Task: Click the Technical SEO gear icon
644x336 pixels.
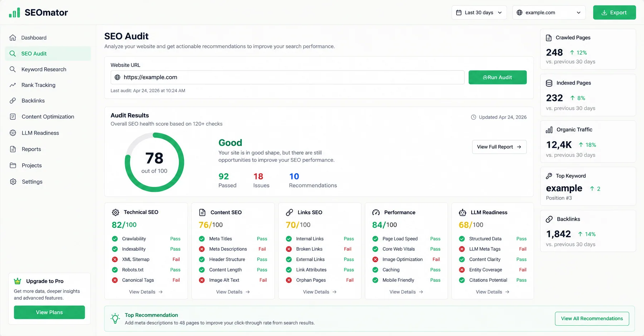Action: (x=116, y=212)
